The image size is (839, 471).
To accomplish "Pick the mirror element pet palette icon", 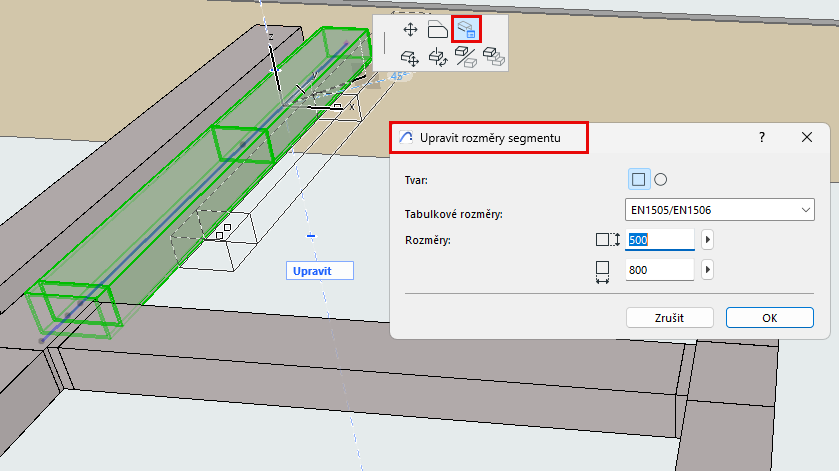I will tap(466, 57).
